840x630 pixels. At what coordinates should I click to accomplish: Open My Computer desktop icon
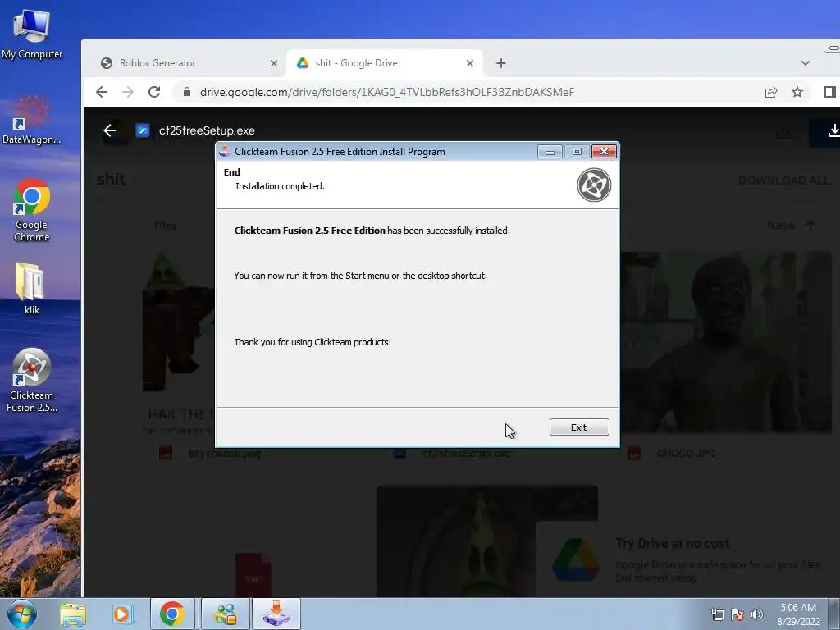pyautogui.click(x=32, y=35)
